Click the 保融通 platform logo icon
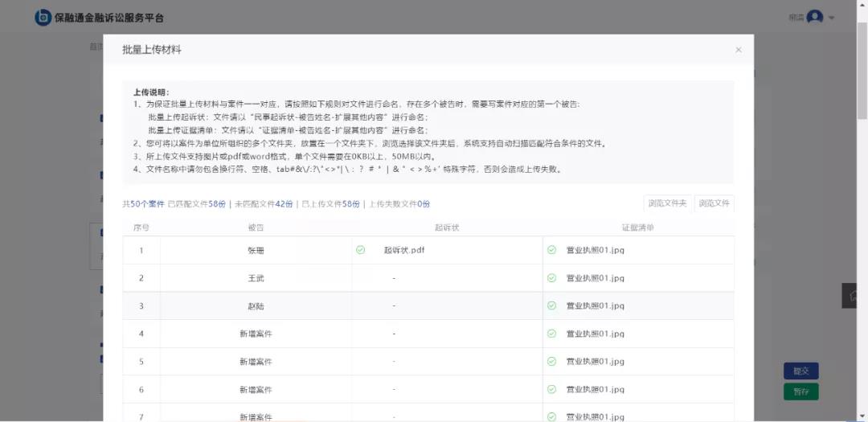This screenshot has width=868, height=422. [x=43, y=18]
